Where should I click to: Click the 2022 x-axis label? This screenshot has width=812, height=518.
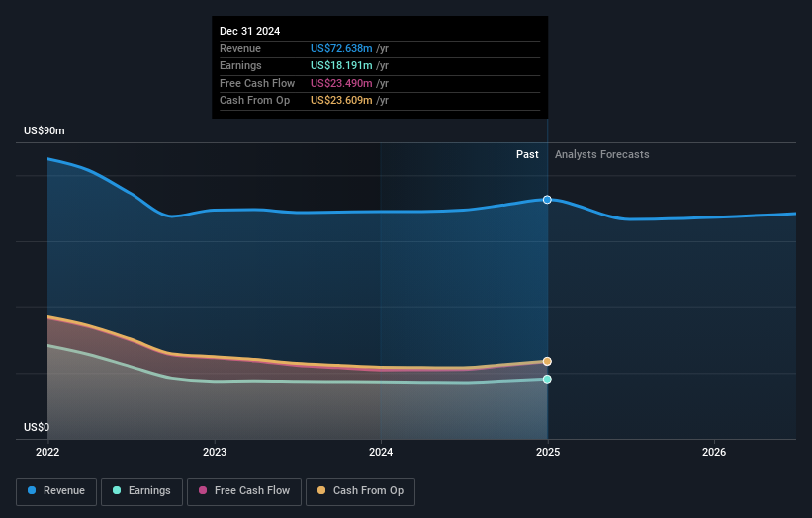click(47, 452)
